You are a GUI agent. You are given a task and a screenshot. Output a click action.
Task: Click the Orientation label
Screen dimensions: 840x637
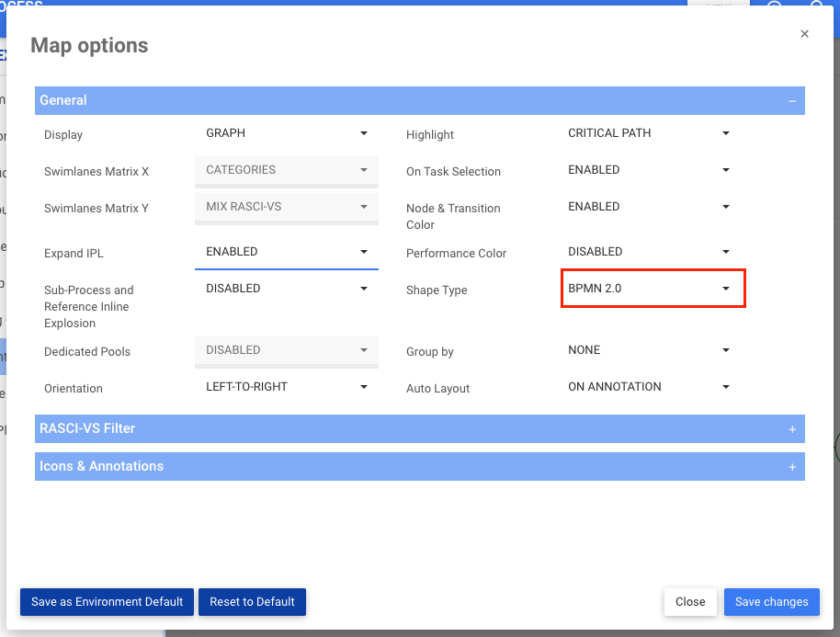(74, 389)
